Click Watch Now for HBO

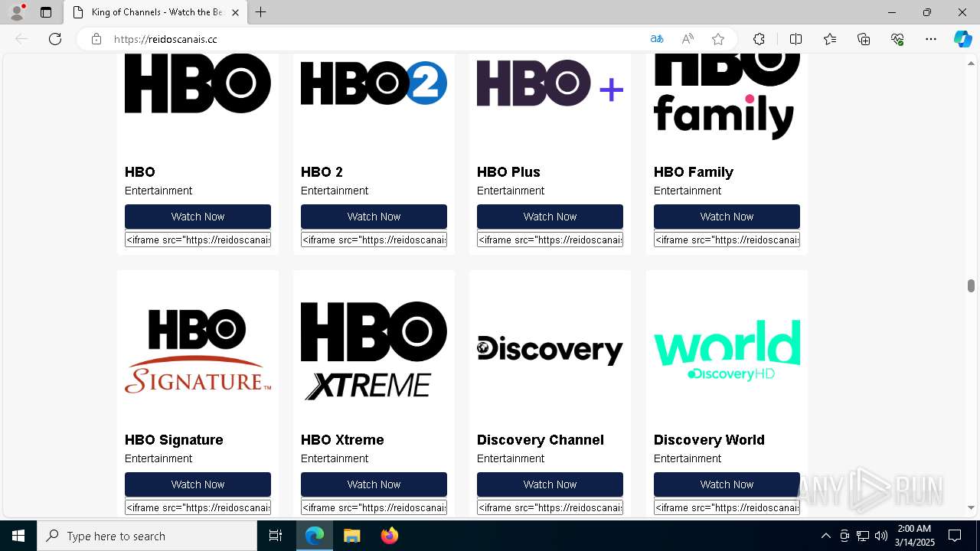(198, 217)
